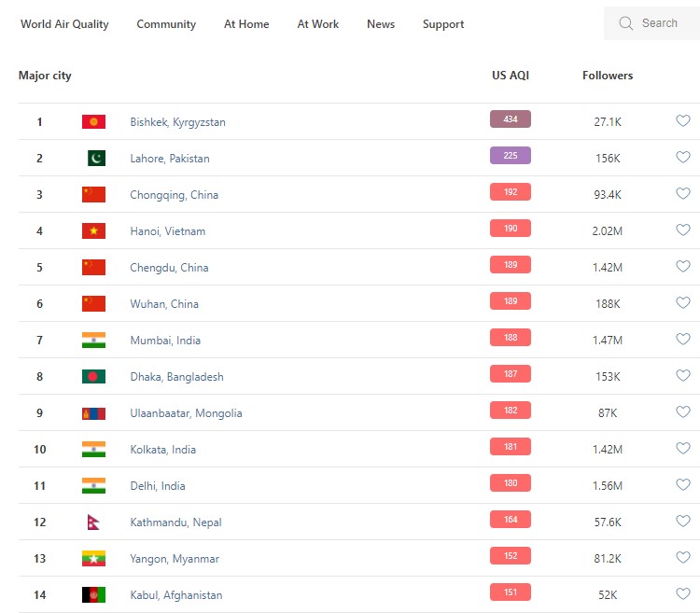Open the World Air Quality menu
Screen dimensions: 700x613
tap(64, 24)
